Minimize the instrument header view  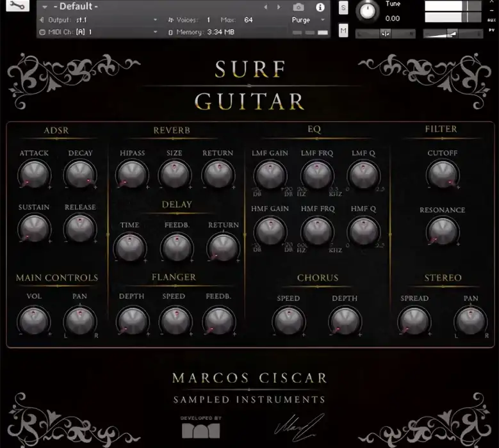[492, 10]
